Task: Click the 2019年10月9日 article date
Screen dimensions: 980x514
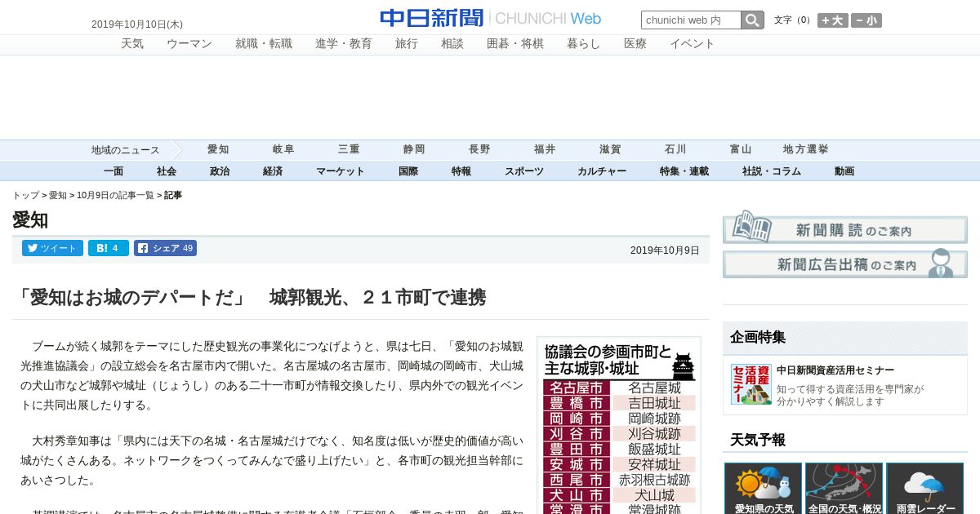Action: click(665, 250)
